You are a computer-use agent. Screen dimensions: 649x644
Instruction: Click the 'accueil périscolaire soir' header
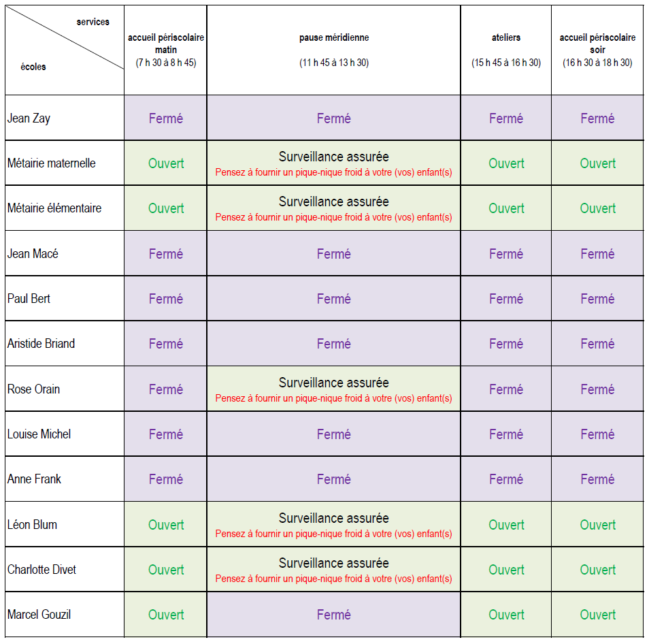[597, 50]
